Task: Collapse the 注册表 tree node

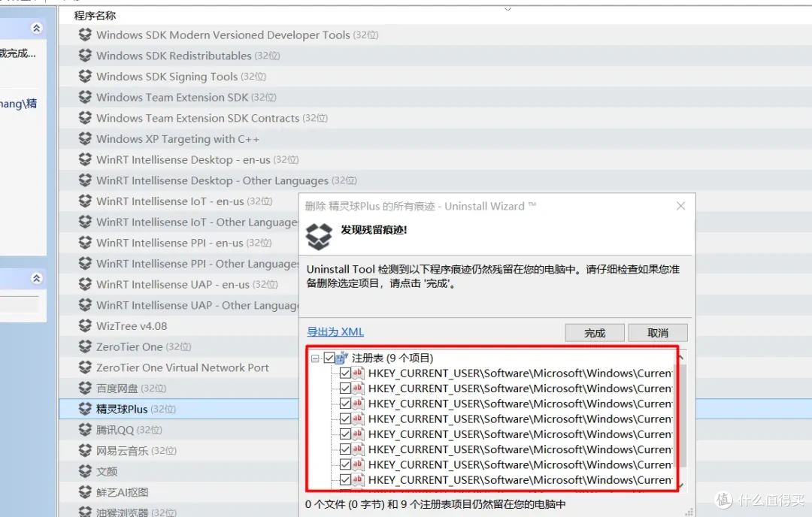Action: (315, 358)
